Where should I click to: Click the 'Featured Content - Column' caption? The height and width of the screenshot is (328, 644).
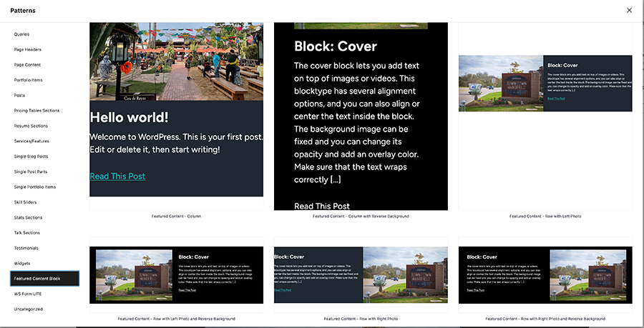176,216
